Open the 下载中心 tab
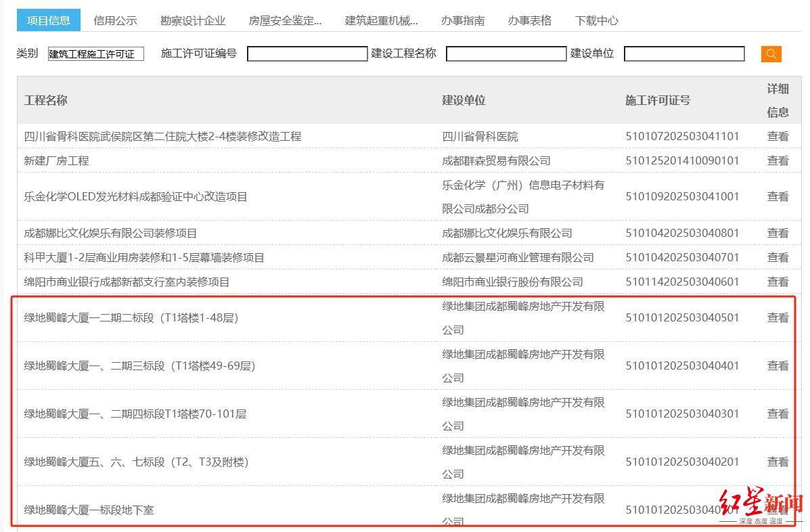 click(x=597, y=21)
